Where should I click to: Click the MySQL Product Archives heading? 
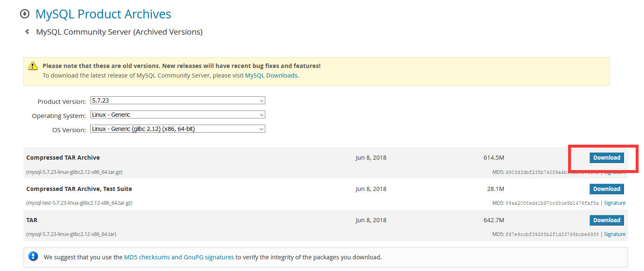pyautogui.click(x=103, y=14)
